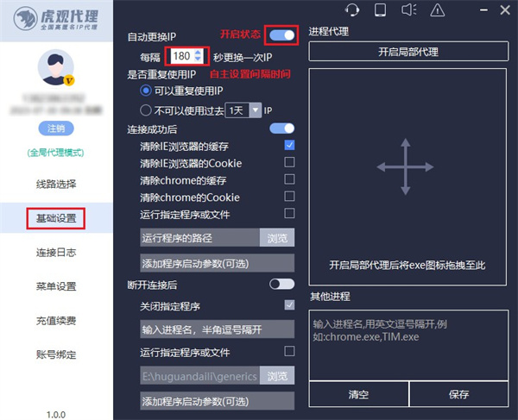
Task: Open the warning triangle icon
Action: coord(437,10)
